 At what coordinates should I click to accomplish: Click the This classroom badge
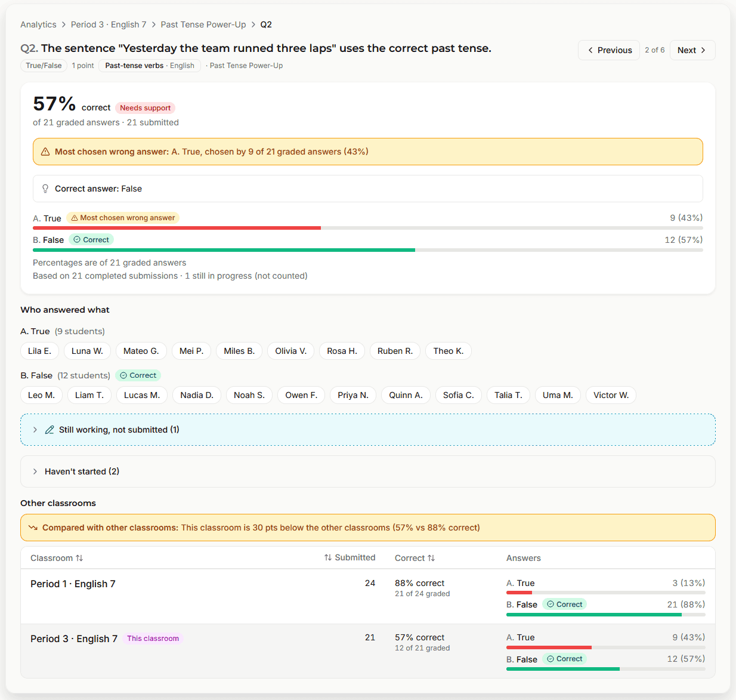tap(153, 639)
